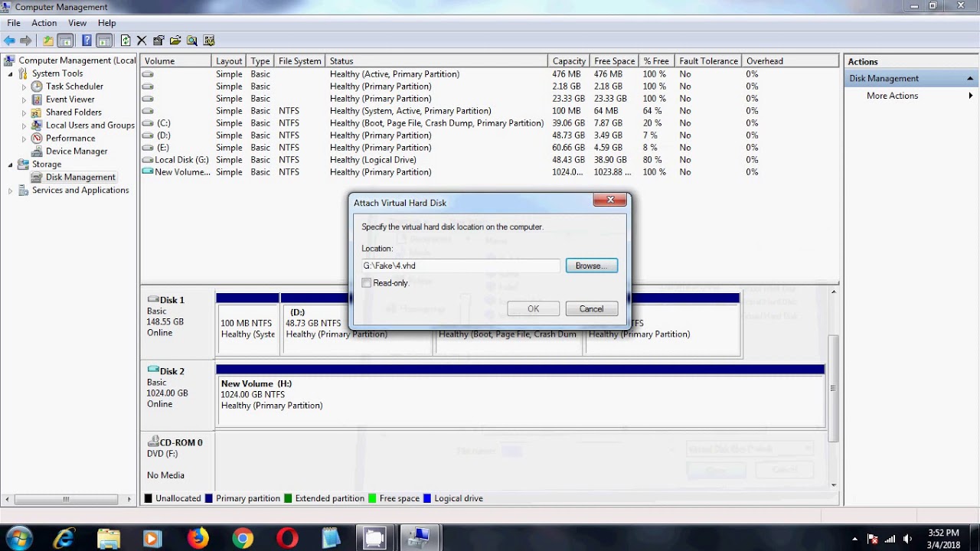Sort by the Capacity column header
The image size is (980, 551).
click(x=569, y=61)
